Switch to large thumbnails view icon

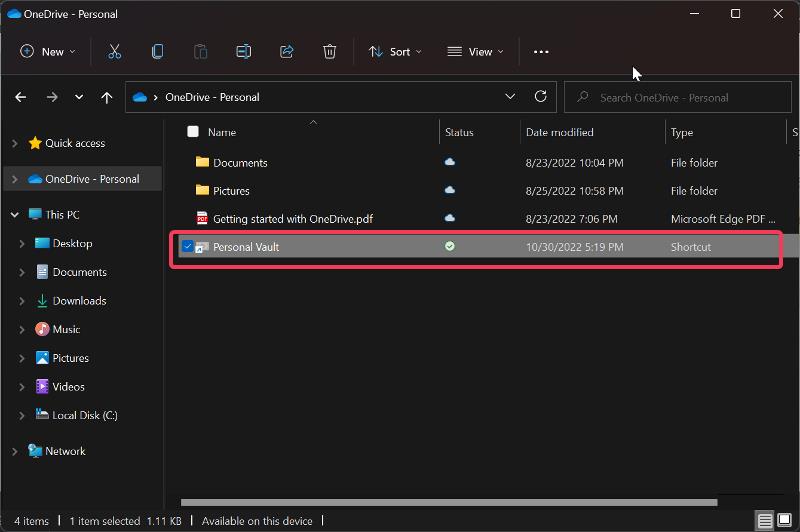tap(784, 520)
